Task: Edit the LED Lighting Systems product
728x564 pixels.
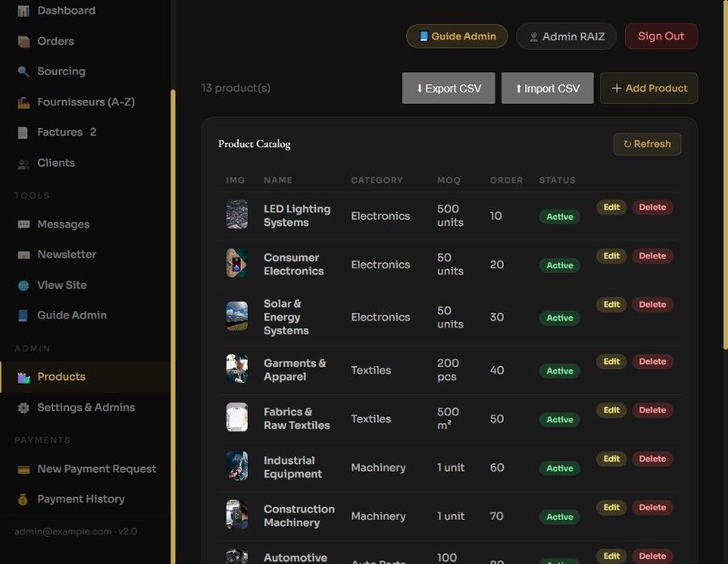Action: (x=611, y=207)
